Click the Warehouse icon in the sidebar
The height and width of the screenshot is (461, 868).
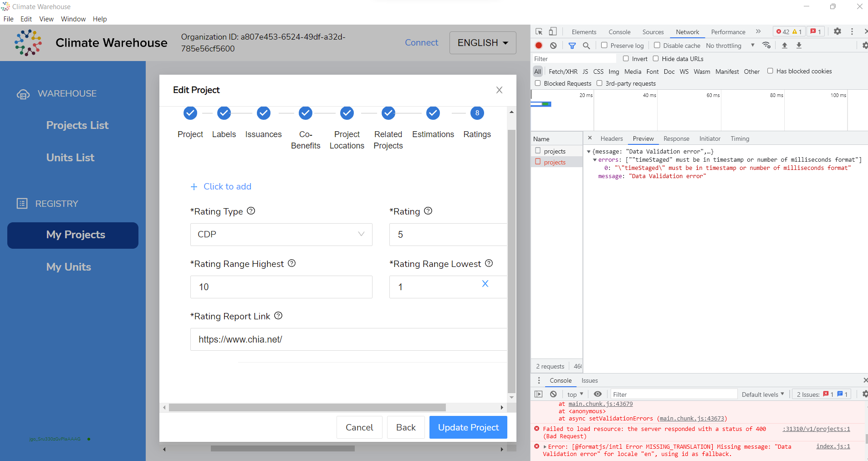[x=23, y=93]
